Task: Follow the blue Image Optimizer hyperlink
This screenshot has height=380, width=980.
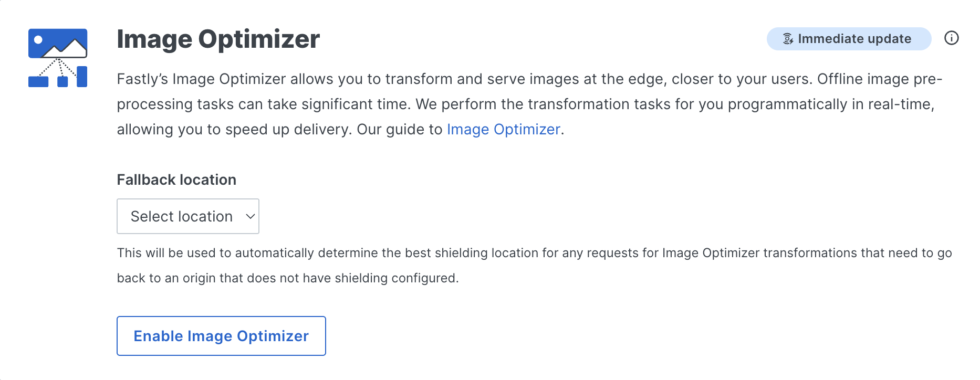Action: click(503, 129)
